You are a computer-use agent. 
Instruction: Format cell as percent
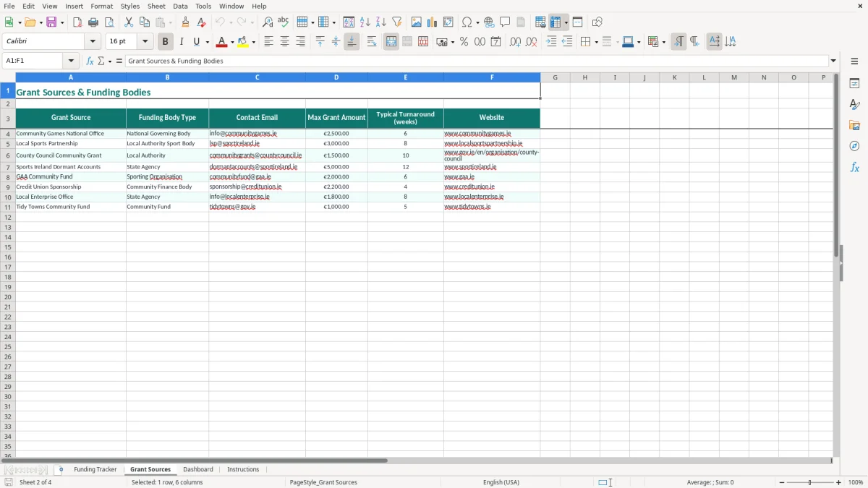click(464, 42)
